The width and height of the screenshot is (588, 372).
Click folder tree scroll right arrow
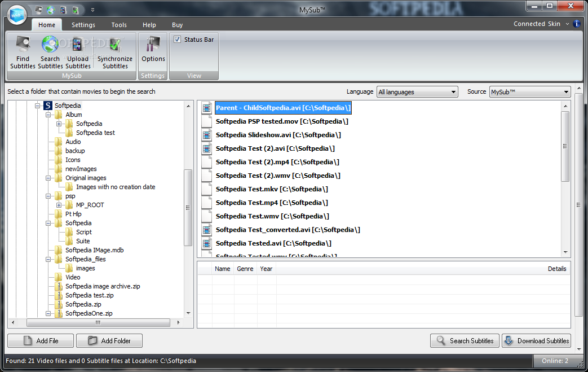178,322
